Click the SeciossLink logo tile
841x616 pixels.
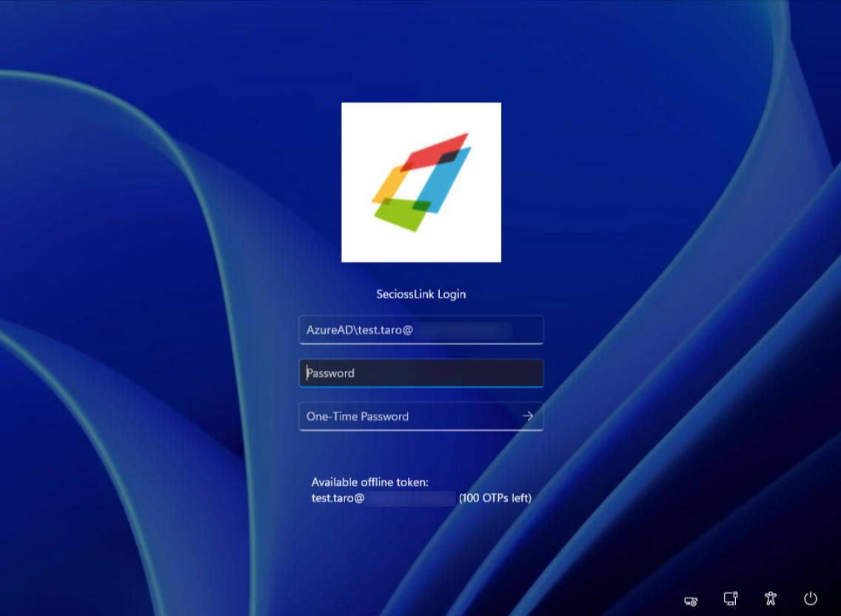pyautogui.click(x=421, y=182)
